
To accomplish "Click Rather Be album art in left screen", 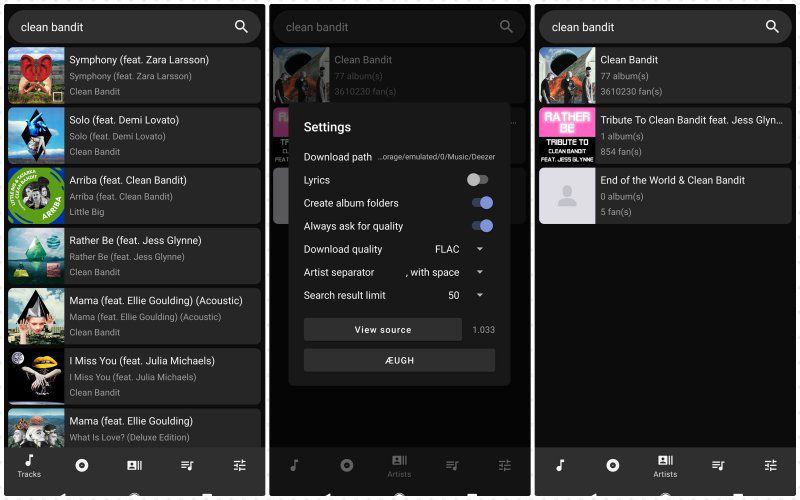I will [x=36, y=256].
